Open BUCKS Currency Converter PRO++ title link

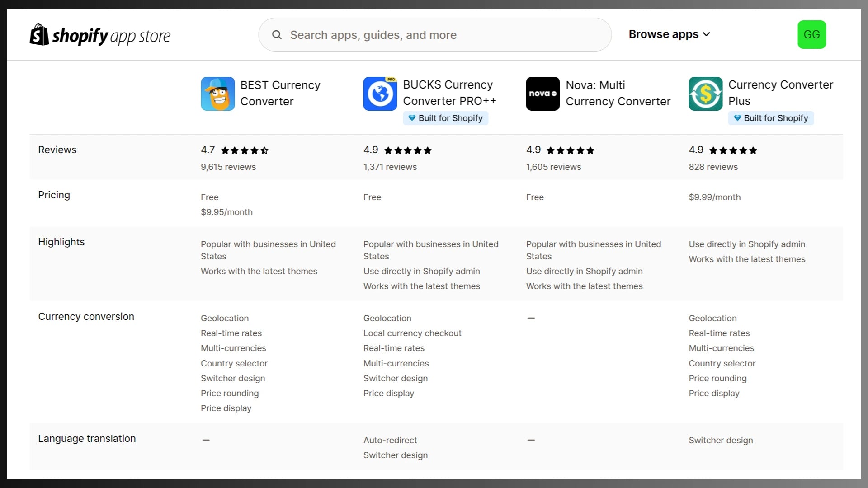click(x=449, y=93)
